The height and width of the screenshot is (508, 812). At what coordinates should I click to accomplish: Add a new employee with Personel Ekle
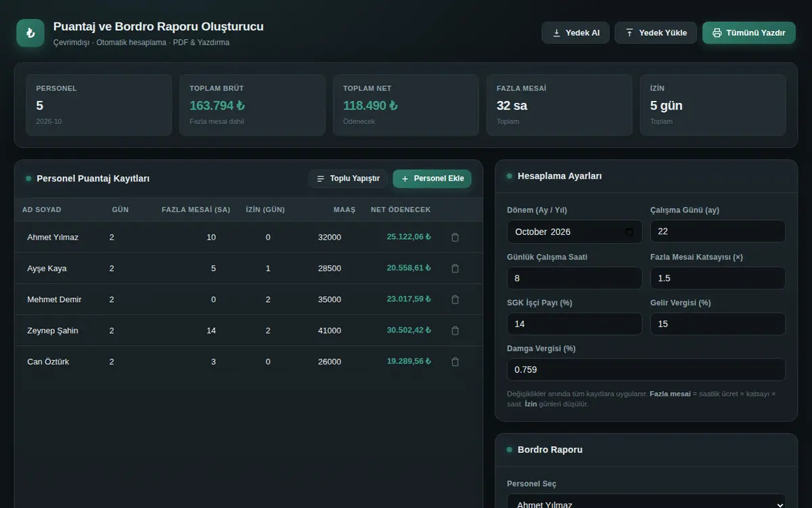(x=432, y=179)
